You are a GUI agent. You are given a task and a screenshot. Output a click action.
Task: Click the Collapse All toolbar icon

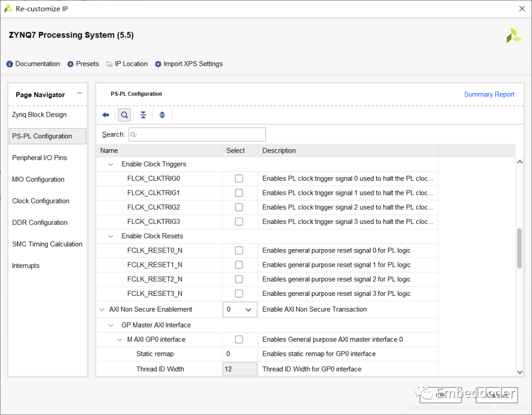[143, 115]
